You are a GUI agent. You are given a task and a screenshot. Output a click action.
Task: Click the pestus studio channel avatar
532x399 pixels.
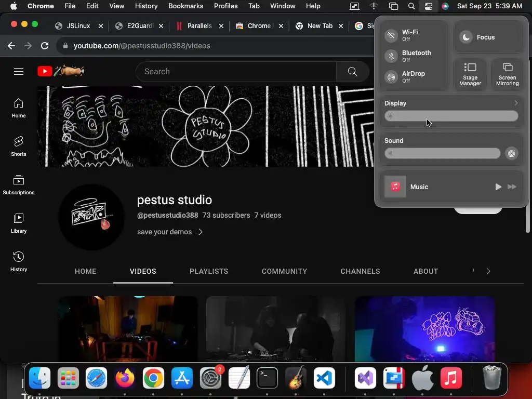click(x=91, y=217)
